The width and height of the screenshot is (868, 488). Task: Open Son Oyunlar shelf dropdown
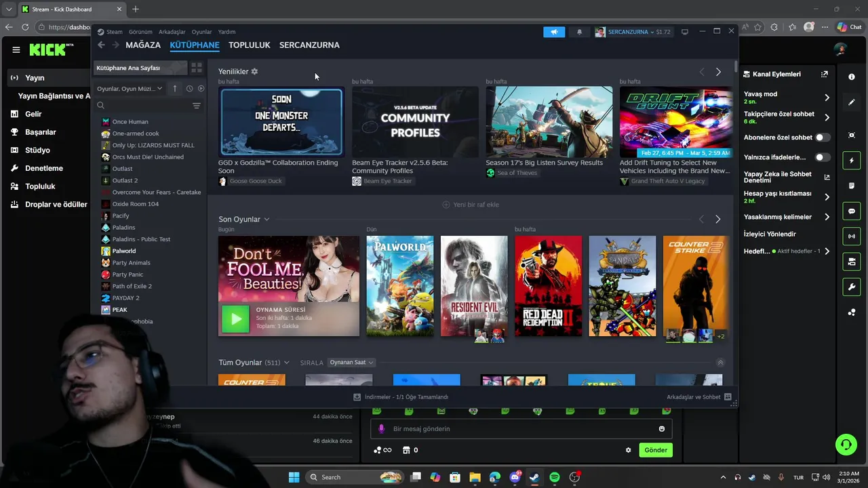pos(267,219)
